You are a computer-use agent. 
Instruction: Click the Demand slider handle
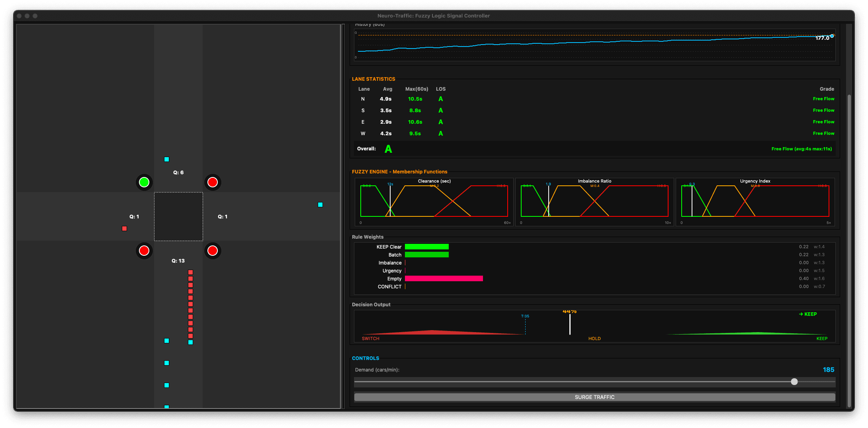794,382
